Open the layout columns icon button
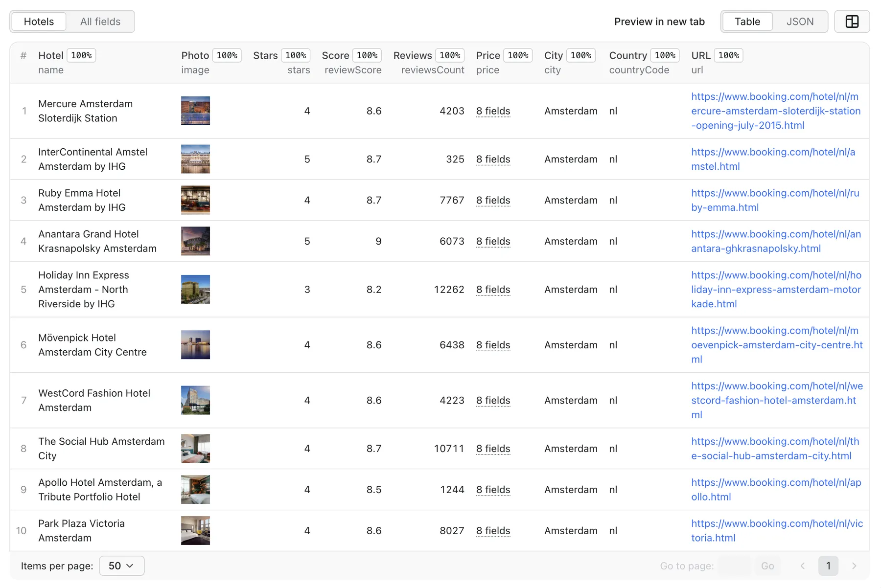The width and height of the screenshot is (881, 588). (x=852, y=22)
